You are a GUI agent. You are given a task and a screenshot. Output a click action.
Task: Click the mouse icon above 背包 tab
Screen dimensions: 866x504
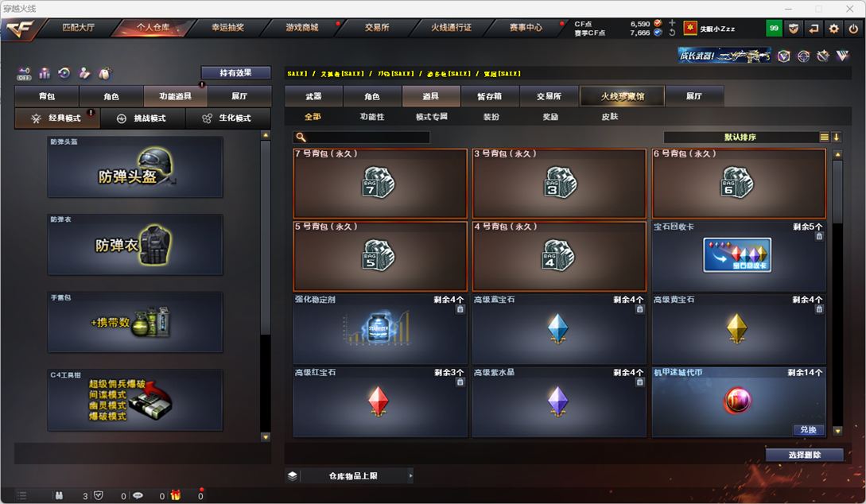tap(104, 73)
